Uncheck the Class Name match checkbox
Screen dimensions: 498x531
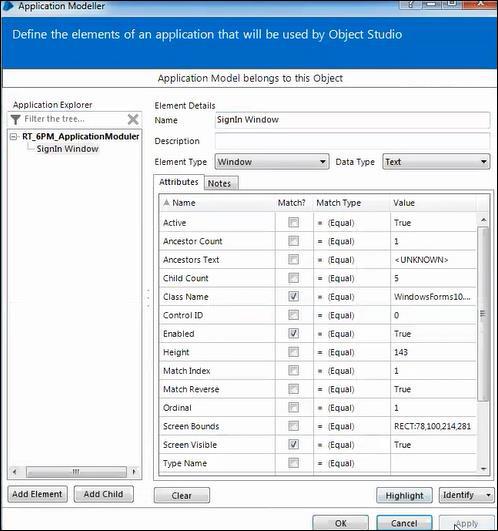[293, 296]
